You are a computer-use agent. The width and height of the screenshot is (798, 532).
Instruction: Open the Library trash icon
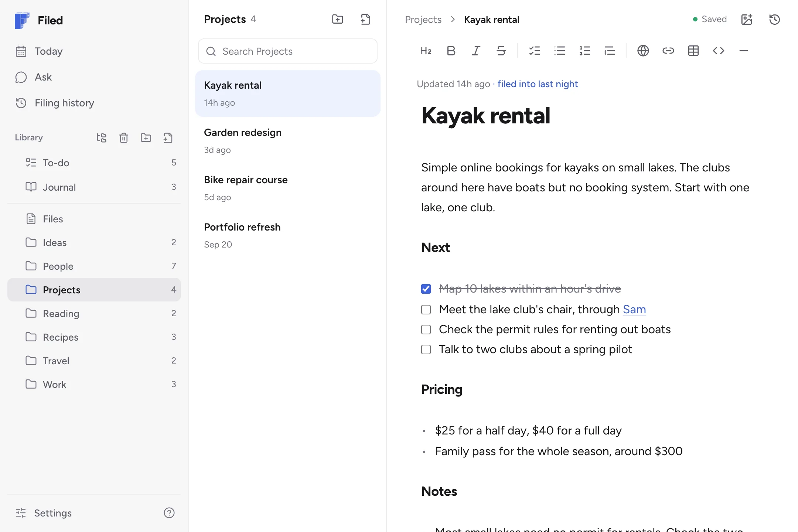pyautogui.click(x=124, y=138)
